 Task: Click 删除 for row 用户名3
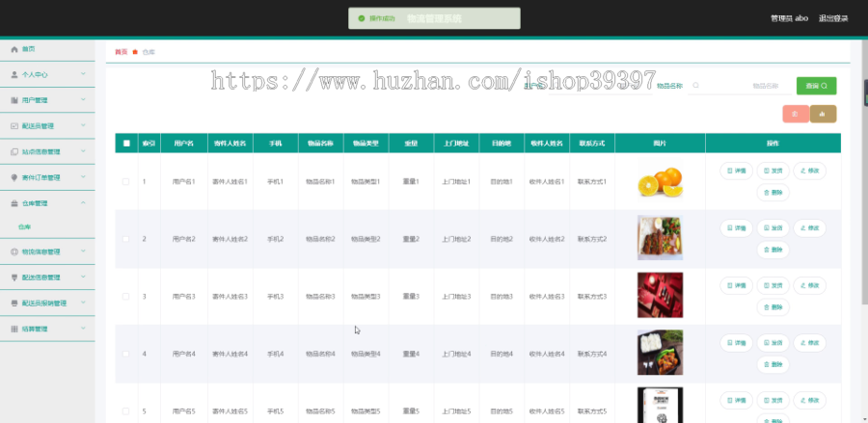(773, 306)
